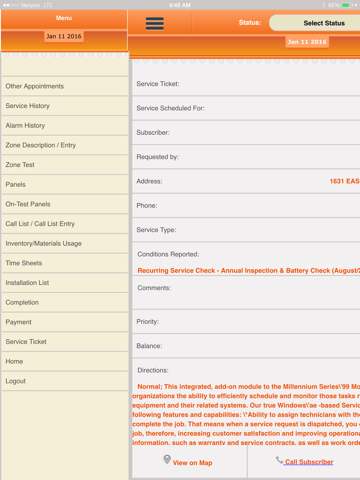
Task: Go to Time Sheets
Action: pos(65,263)
